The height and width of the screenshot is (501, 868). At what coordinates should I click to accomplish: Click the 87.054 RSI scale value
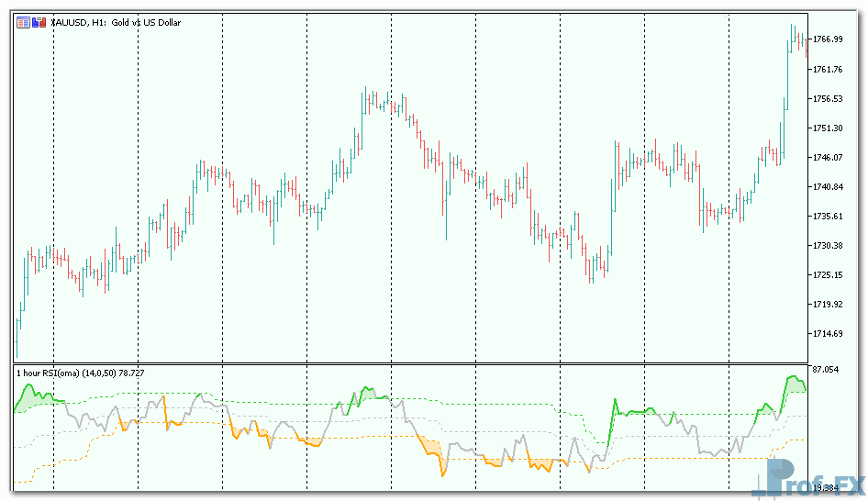click(x=826, y=370)
